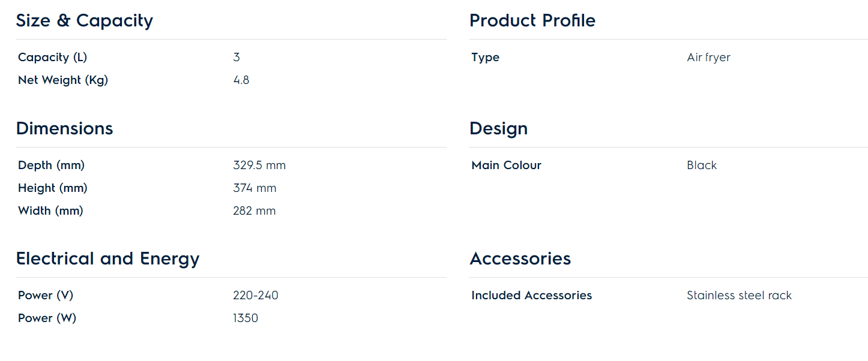Click the 329.5 mm depth value
The height and width of the screenshot is (361, 868).
[259, 166]
